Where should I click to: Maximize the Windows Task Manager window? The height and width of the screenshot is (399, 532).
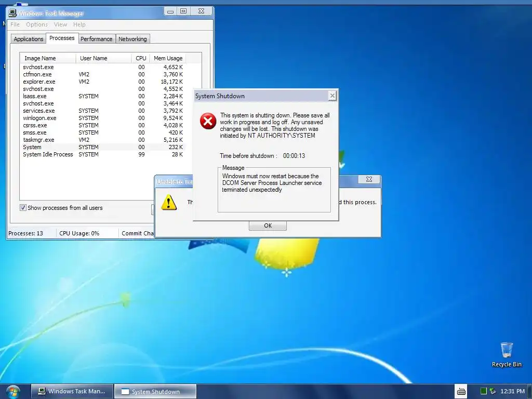point(183,11)
